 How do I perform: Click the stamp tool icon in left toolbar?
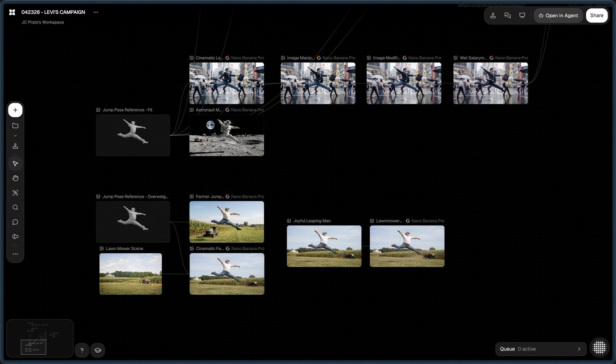pyautogui.click(x=15, y=146)
